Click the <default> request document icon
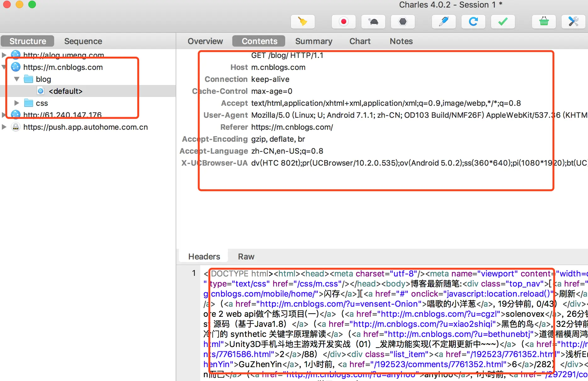 [x=41, y=91]
